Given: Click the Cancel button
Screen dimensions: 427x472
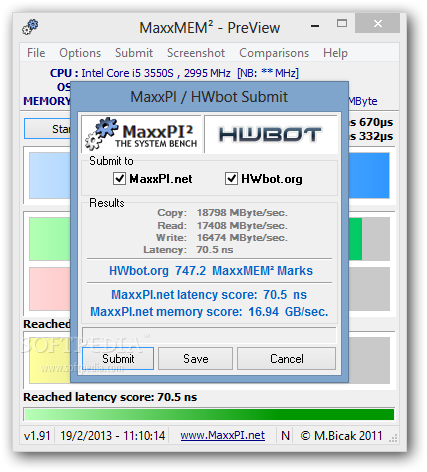Looking at the screenshot, I should pyautogui.click(x=286, y=359).
